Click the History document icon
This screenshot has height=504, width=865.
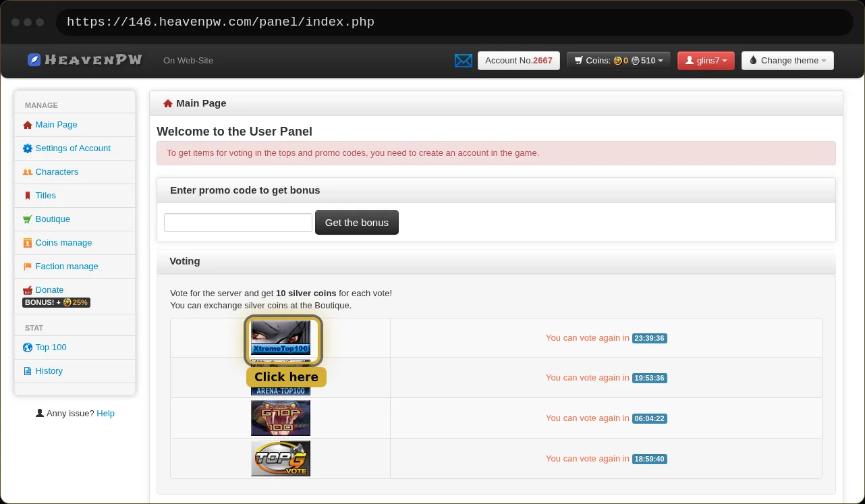point(28,371)
